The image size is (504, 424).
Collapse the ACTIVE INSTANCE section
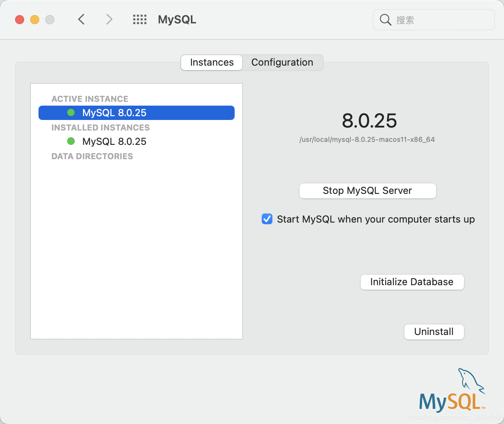(89, 99)
